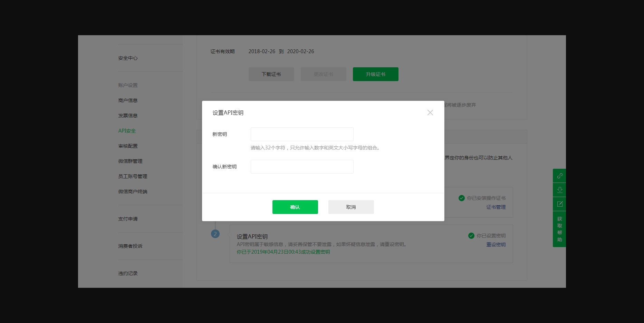Select 商户信息 in the sidebar
Viewport: 644px width, 323px height.
point(128,100)
